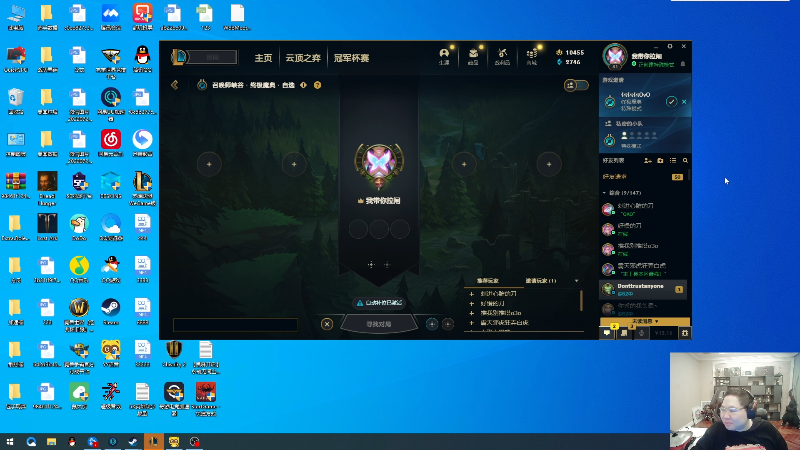
Task: Open the chat bubble icon at bottom
Action: [x=607, y=333]
